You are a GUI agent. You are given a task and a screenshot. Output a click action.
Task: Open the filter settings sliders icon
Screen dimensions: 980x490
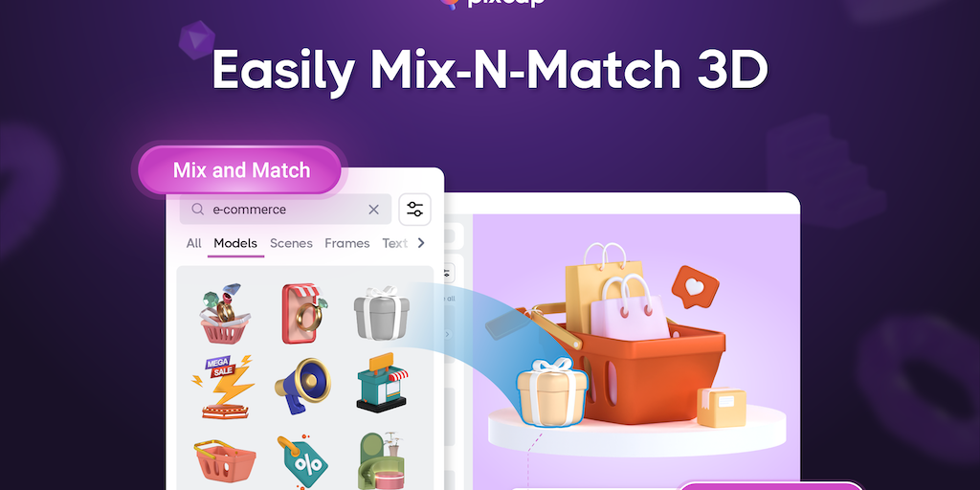point(414,210)
